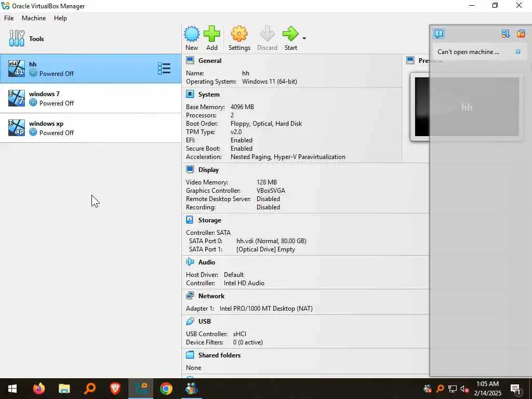
Task: Click the New virtual machine icon
Action: (192, 34)
